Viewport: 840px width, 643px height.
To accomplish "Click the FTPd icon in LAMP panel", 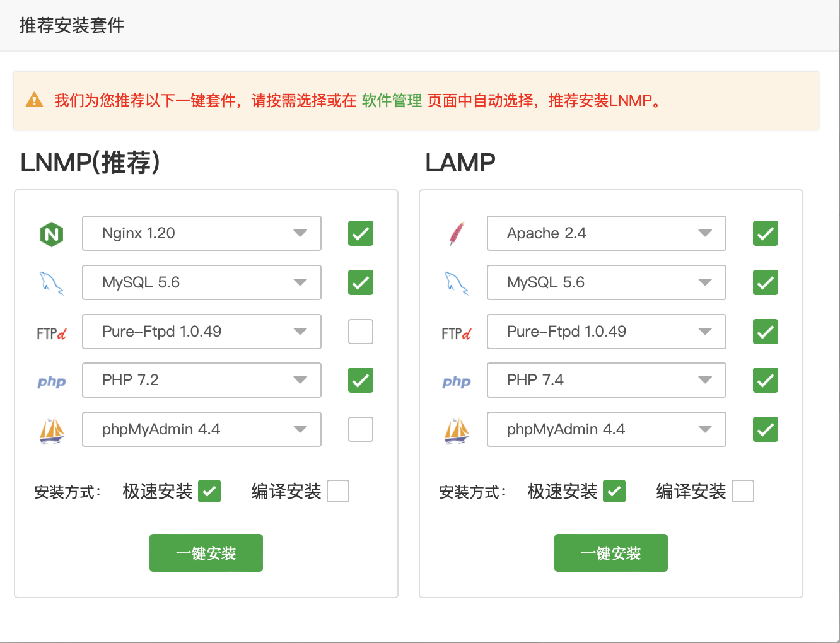I will (x=457, y=333).
